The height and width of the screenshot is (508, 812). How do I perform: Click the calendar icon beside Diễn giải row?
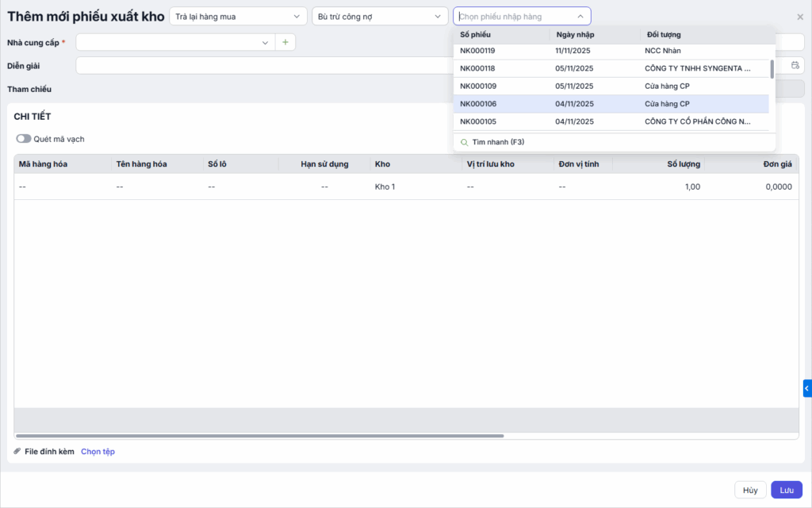(x=795, y=65)
